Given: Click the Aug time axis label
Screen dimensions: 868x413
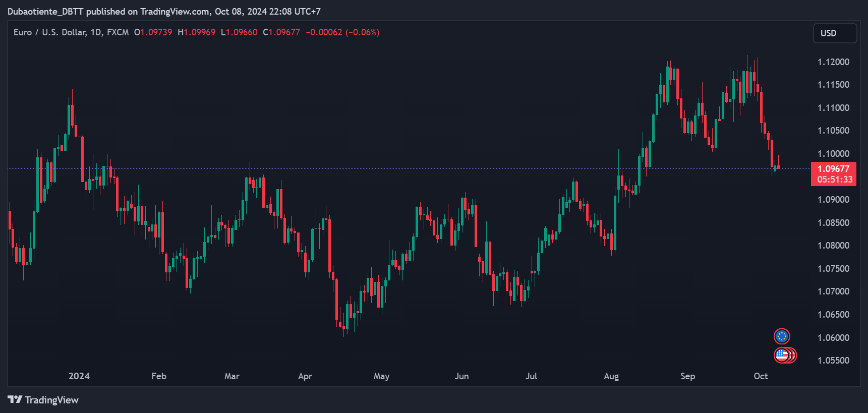Looking at the screenshot, I should point(611,376).
